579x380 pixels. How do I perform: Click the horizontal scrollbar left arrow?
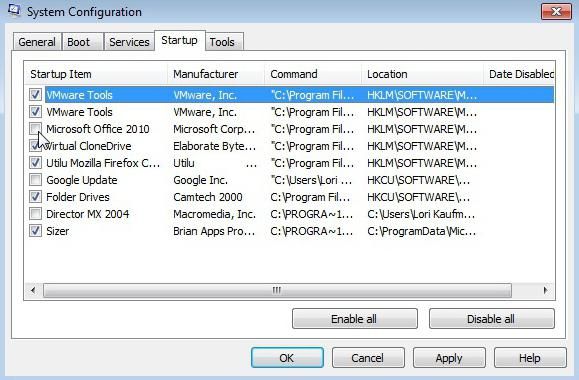pos(33,290)
